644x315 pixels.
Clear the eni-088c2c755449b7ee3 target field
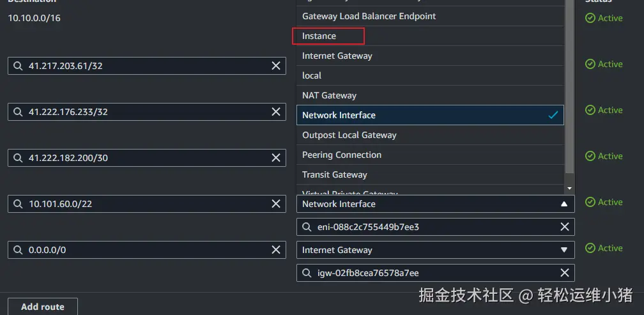(565, 227)
